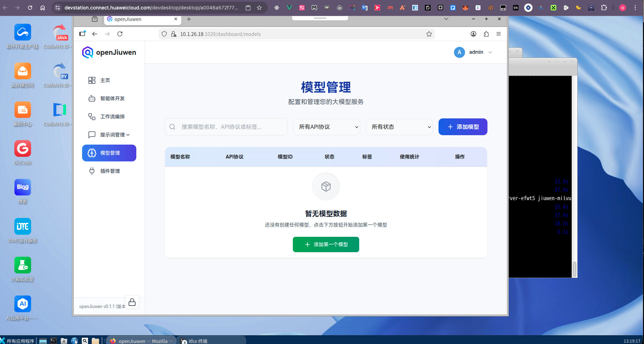Viewport: 644px width, 344px height.
Task: Switch to openJiuwen Mozilla taskbar item
Action: (x=142, y=341)
